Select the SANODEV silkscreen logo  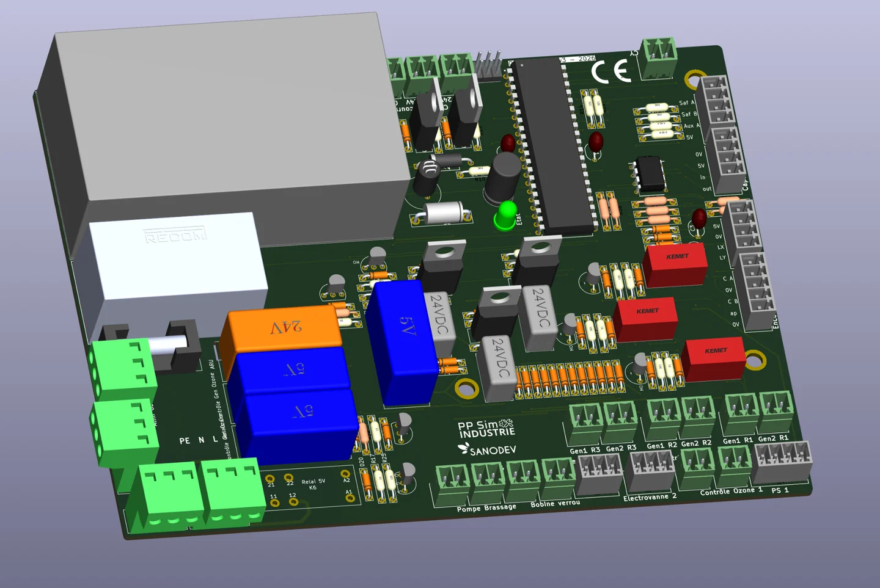click(x=487, y=450)
